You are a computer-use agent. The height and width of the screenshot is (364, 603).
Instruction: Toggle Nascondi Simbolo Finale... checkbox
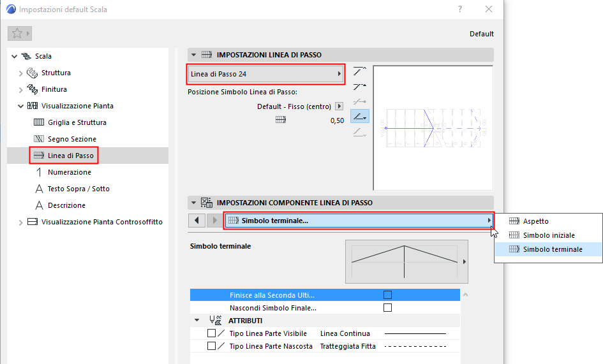[388, 307]
